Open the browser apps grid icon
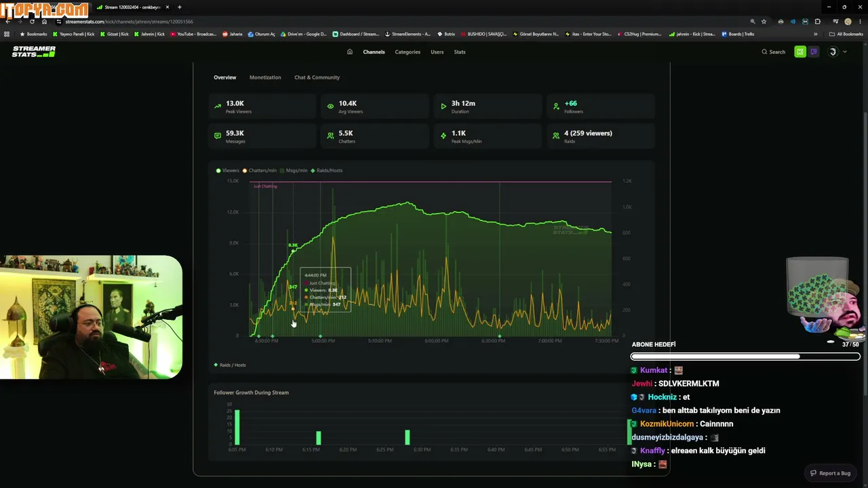Viewport: 868px width, 488px height. point(7,34)
